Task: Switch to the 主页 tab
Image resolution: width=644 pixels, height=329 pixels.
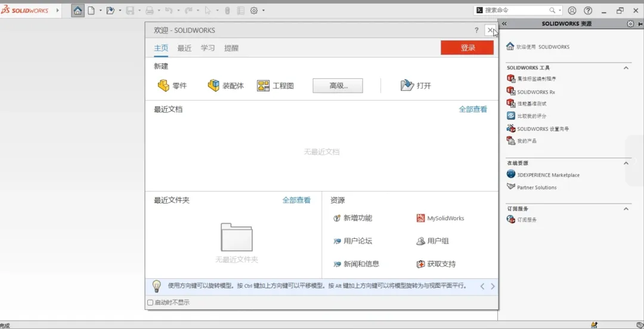Action: 161,48
